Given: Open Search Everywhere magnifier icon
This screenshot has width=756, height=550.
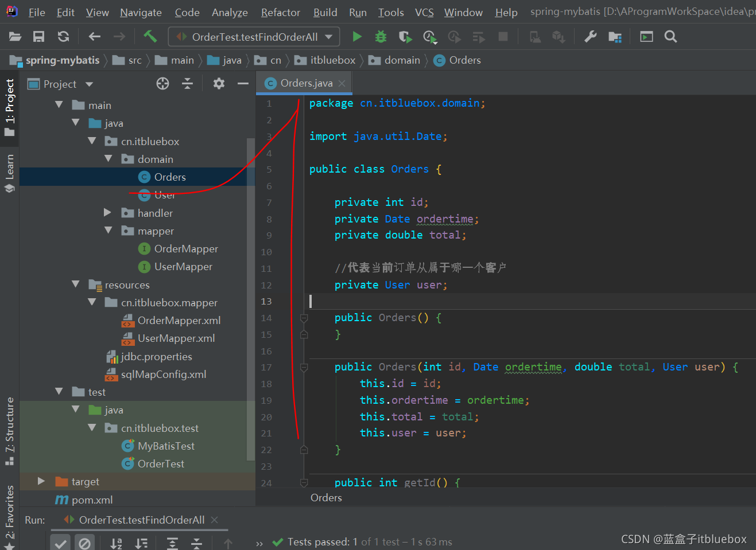Looking at the screenshot, I should point(670,37).
